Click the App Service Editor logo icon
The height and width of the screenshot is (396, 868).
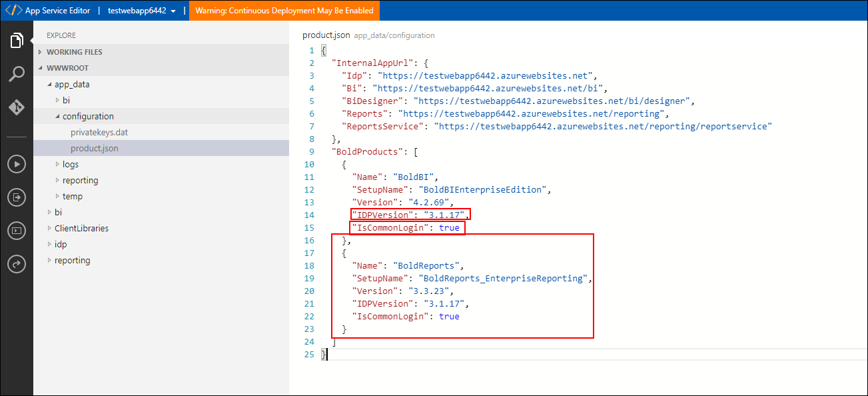[x=14, y=11]
